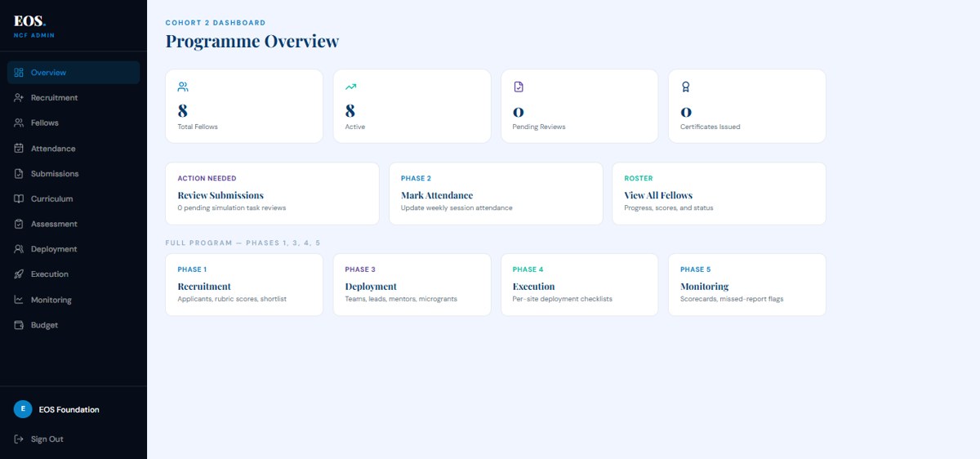Go to Recruitment in the sidebar

point(73,98)
